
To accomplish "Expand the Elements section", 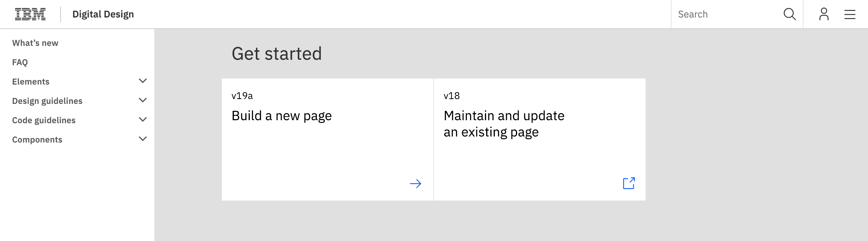I will (x=143, y=81).
